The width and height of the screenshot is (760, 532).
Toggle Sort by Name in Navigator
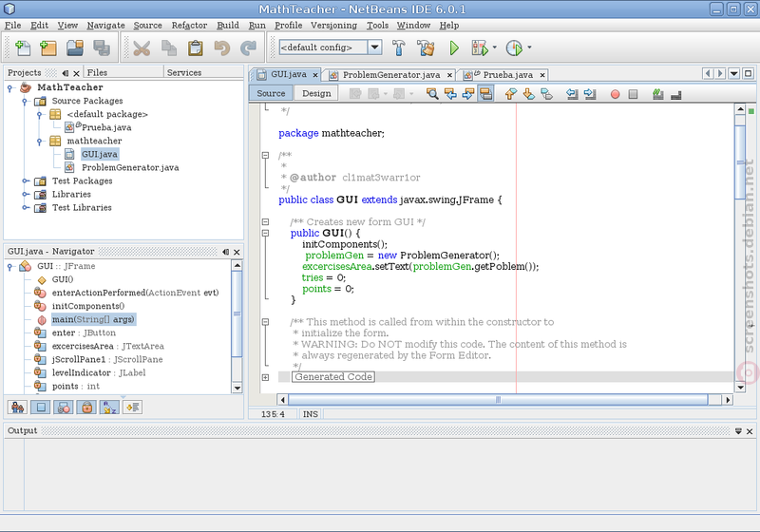click(x=109, y=408)
